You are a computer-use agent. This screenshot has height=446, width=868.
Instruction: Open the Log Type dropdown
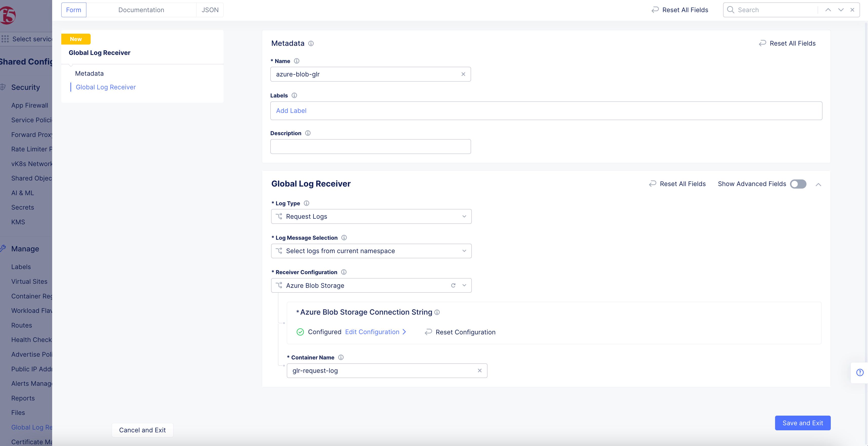click(x=371, y=216)
